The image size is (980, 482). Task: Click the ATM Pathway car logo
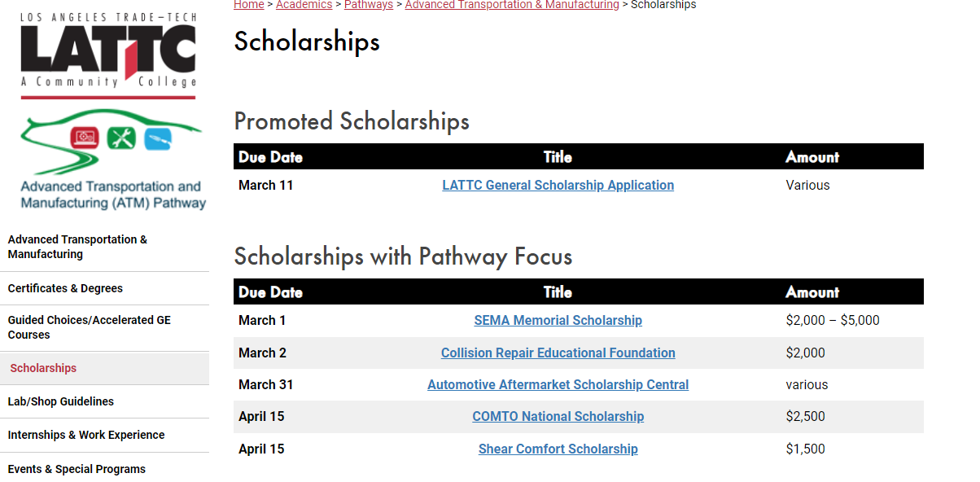click(x=113, y=160)
